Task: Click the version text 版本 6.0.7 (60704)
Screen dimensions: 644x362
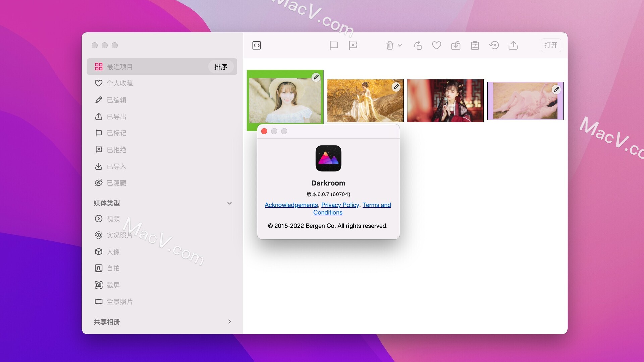Action: [328, 194]
